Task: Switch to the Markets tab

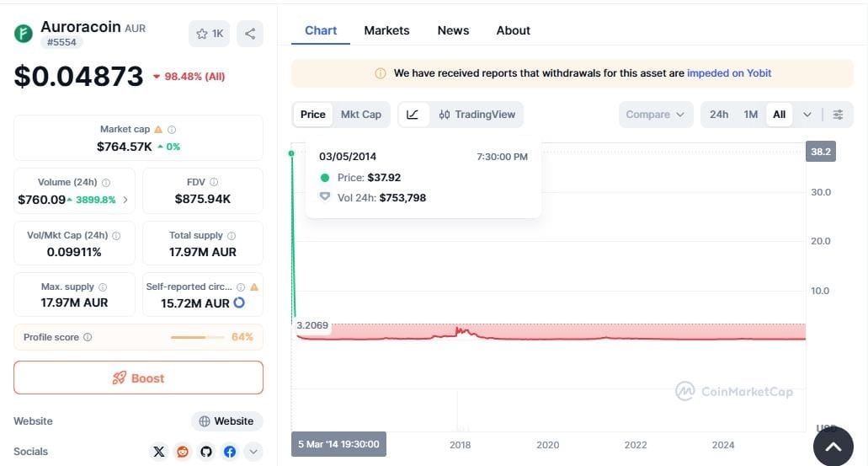Action: [386, 30]
